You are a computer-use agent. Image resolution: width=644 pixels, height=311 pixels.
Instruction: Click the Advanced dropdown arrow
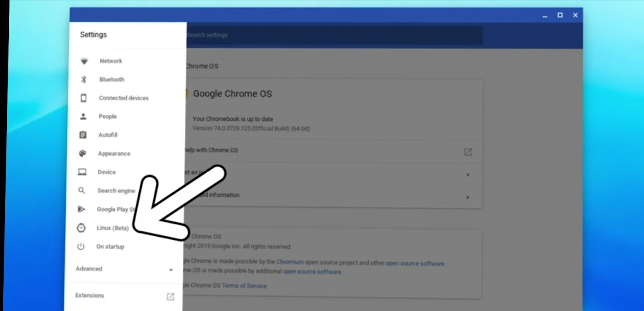(171, 270)
